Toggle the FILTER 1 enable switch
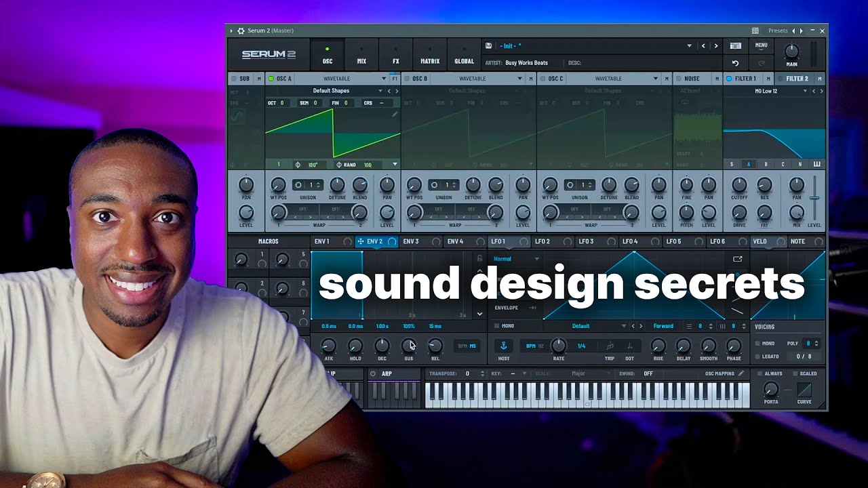This screenshot has height=488, width=868. click(729, 79)
